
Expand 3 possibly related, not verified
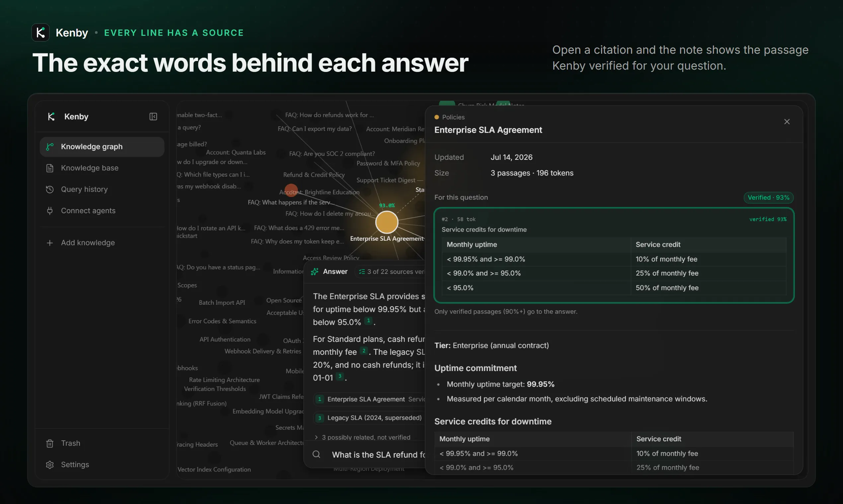click(x=362, y=437)
